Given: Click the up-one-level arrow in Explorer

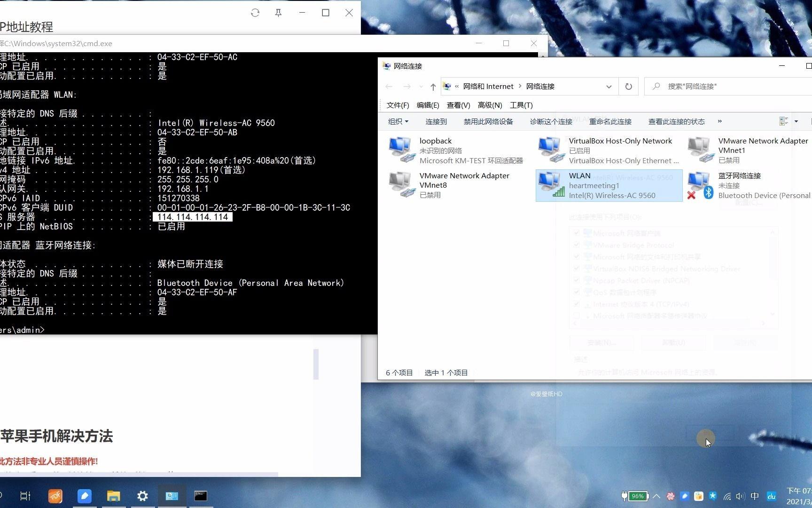Looking at the screenshot, I should [433, 87].
